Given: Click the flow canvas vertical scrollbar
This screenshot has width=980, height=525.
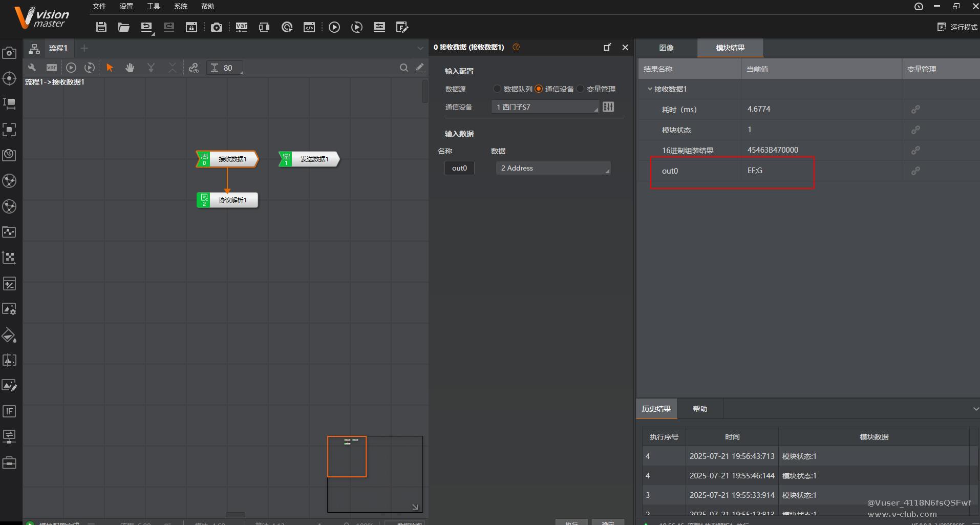Looking at the screenshot, I should [425, 92].
